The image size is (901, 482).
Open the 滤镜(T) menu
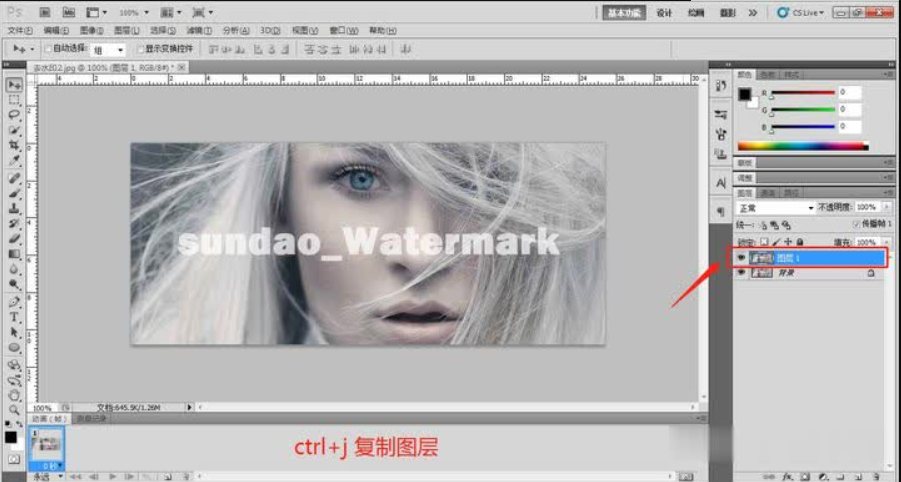point(199,30)
